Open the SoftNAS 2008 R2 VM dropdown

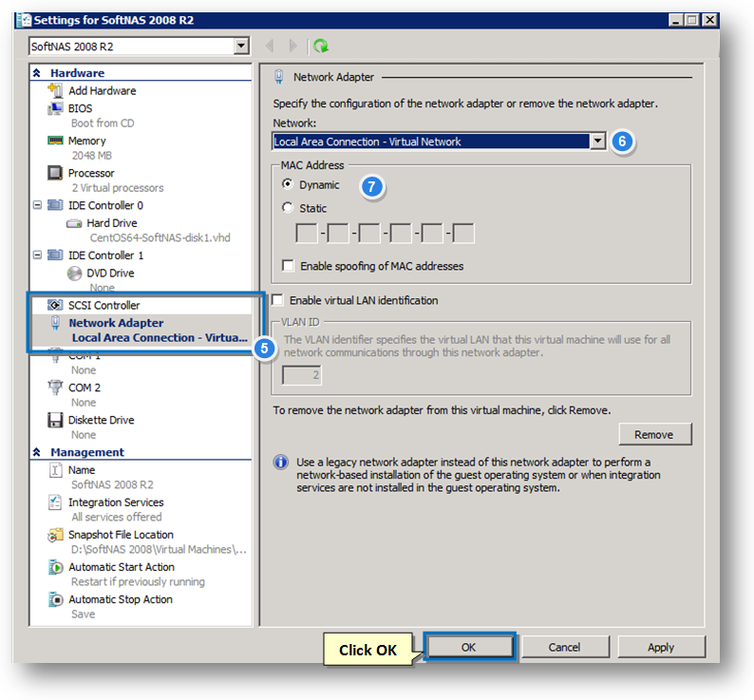pos(241,47)
